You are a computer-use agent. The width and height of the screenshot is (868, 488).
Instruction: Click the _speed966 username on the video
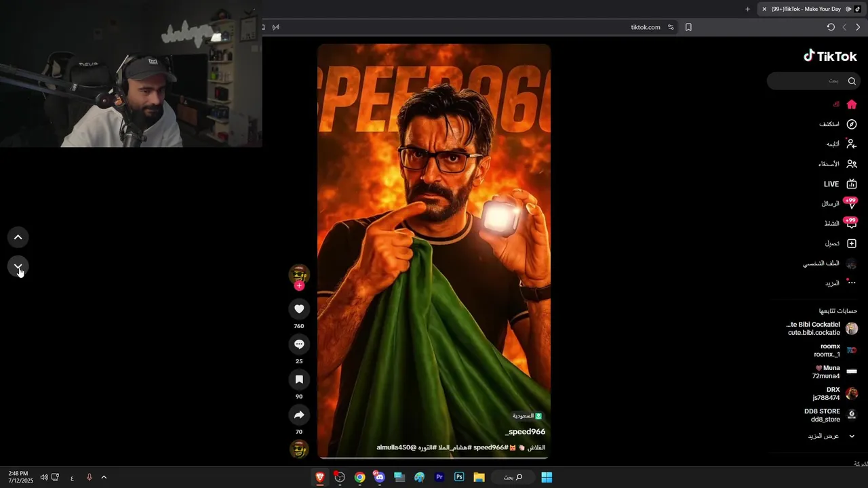(525, 432)
